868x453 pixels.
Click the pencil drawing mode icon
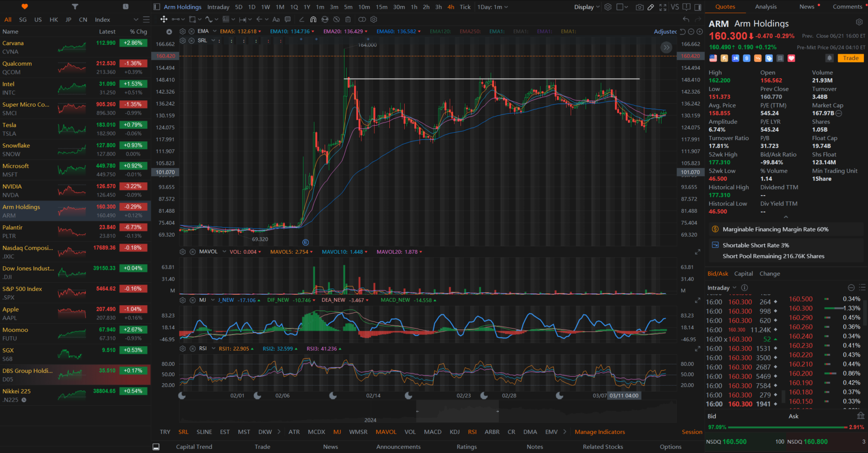[x=651, y=7]
